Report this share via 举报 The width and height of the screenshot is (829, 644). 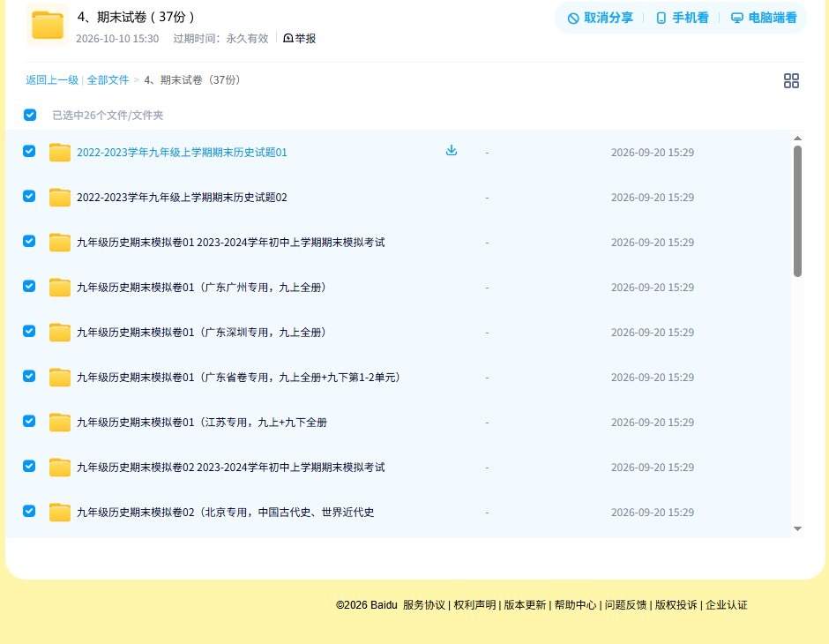[300, 38]
